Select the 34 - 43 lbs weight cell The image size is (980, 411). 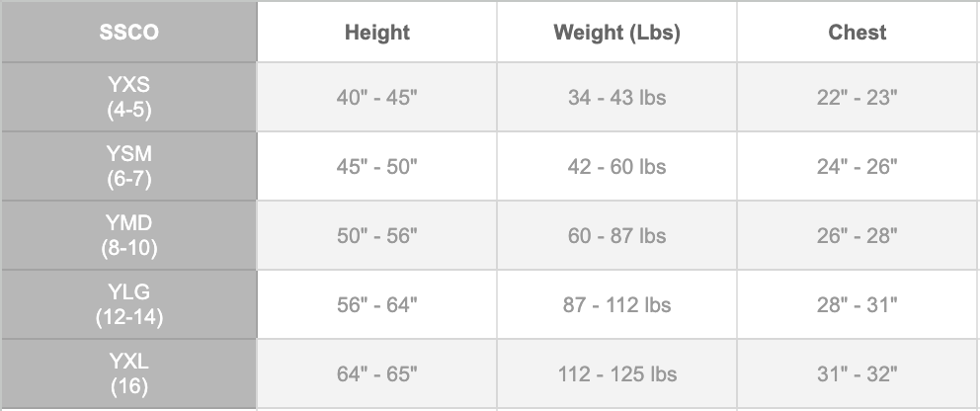[616, 97]
